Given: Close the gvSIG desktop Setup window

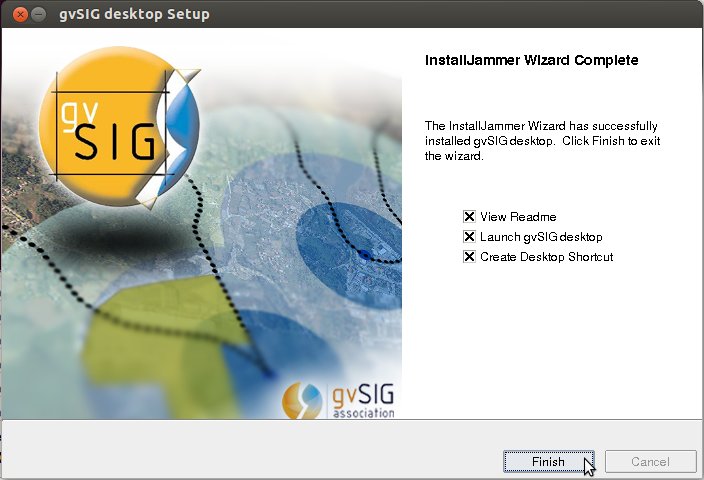Looking at the screenshot, I should [x=20, y=14].
